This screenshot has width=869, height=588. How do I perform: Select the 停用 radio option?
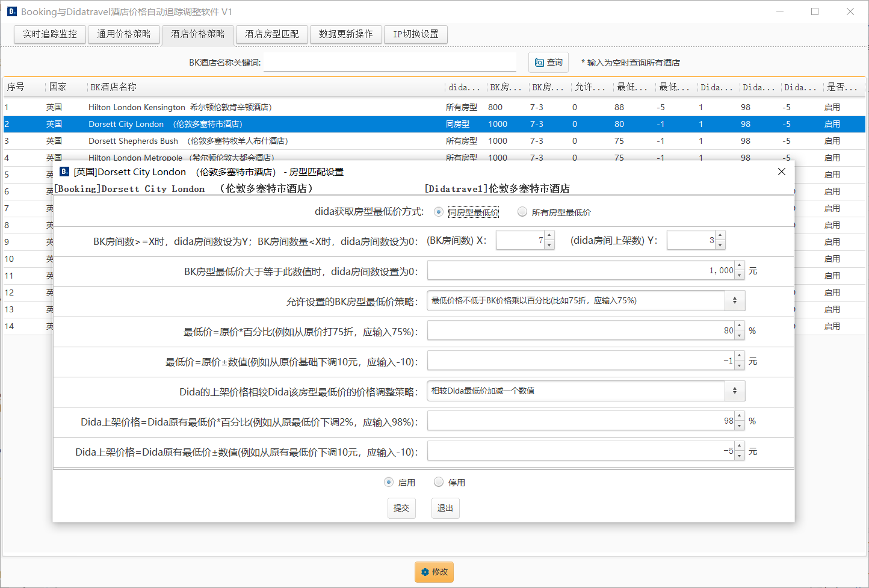click(439, 482)
